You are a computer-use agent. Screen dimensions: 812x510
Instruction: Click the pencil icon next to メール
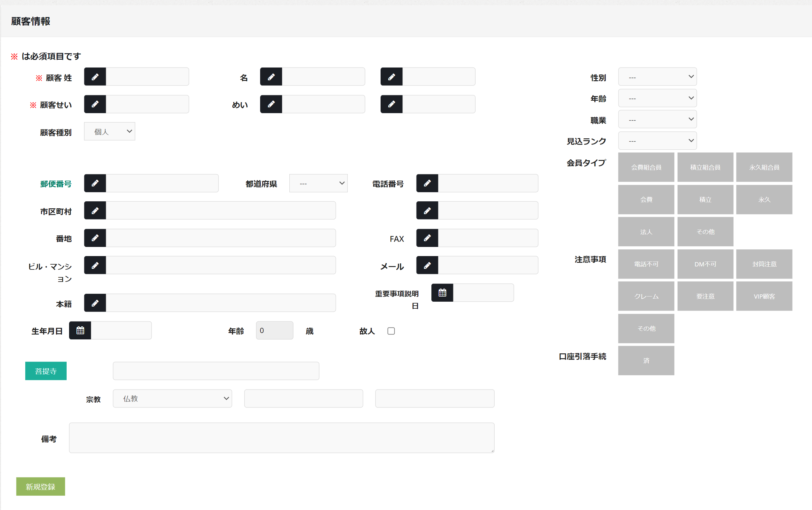pyautogui.click(x=427, y=265)
